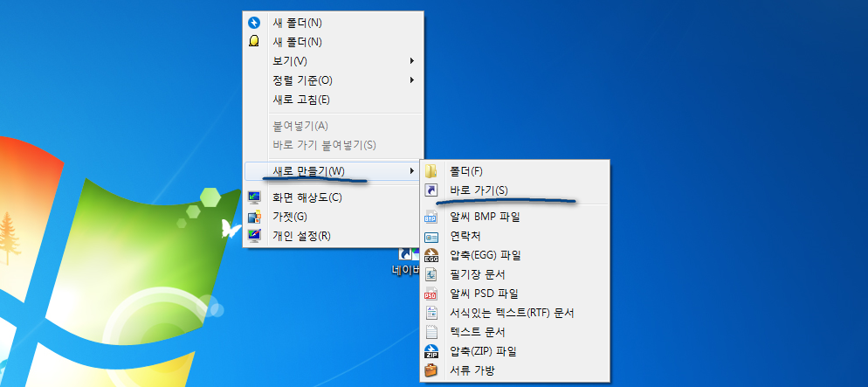Choose 새로 고침(E) to refresh desktop
This screenshot has width=868, height=387.
coord(334,100)
